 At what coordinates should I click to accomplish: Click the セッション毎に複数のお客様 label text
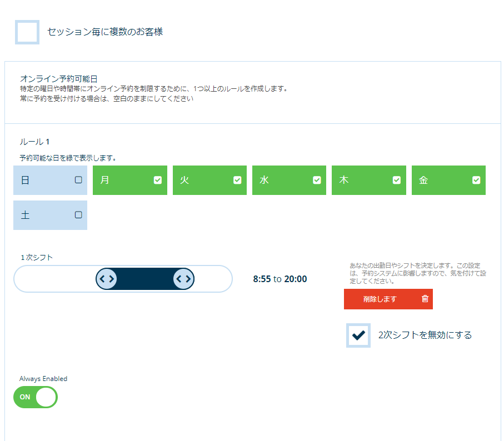105,32
